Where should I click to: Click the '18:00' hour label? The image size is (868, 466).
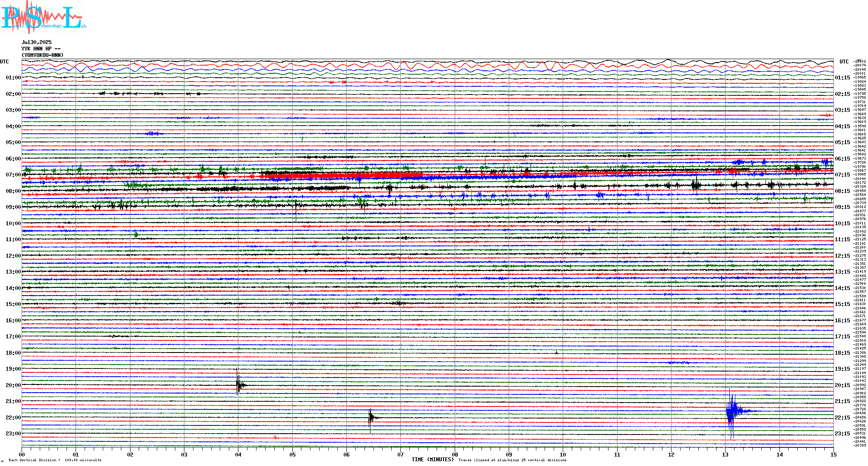[x=13, y=353]
